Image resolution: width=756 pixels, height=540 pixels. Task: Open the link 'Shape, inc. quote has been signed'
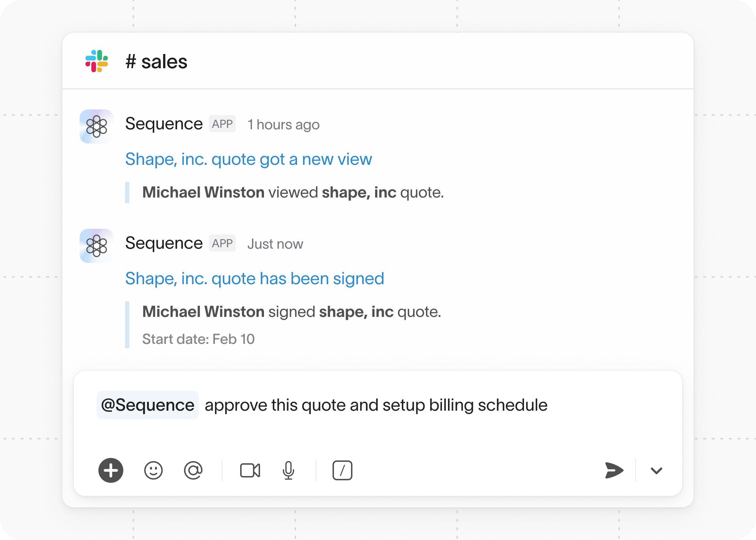[x=254, y=279]
